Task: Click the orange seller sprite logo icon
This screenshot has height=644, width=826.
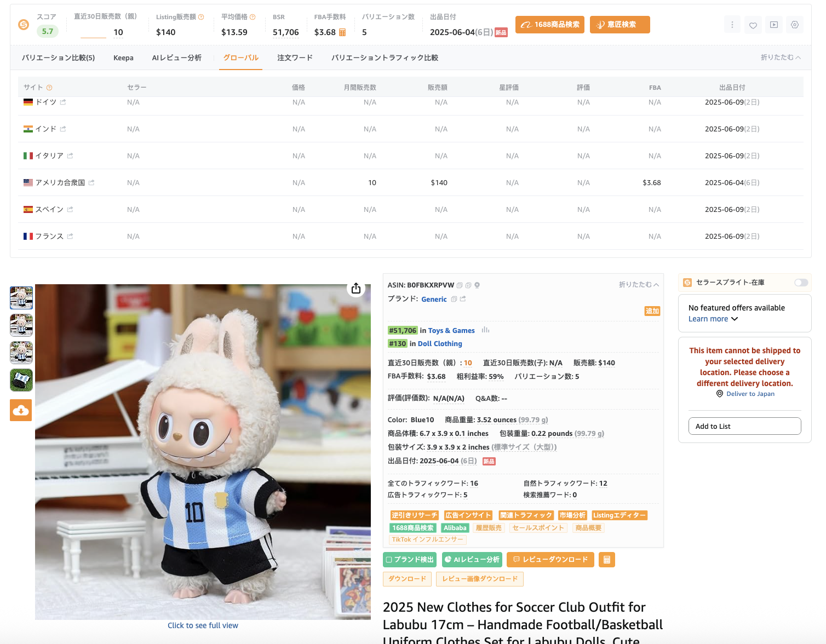Action: [x=24, y=25]
